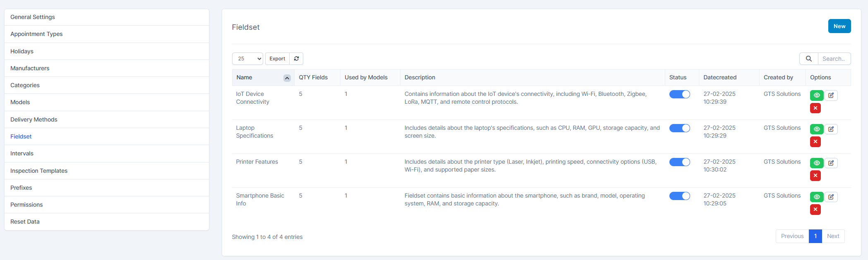Click into the Search input field
The image size is (868, 260).
[834, 59]
